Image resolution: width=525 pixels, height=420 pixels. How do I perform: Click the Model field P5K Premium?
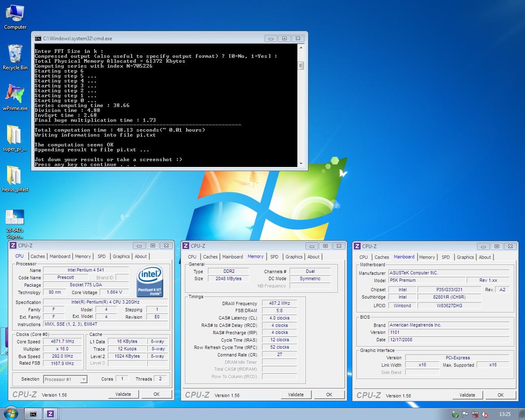[427, 280]
